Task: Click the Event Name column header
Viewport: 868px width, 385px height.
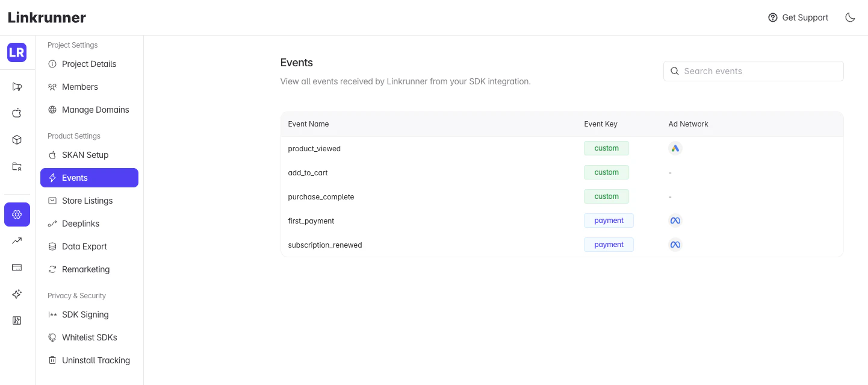Action: (308, 124)
